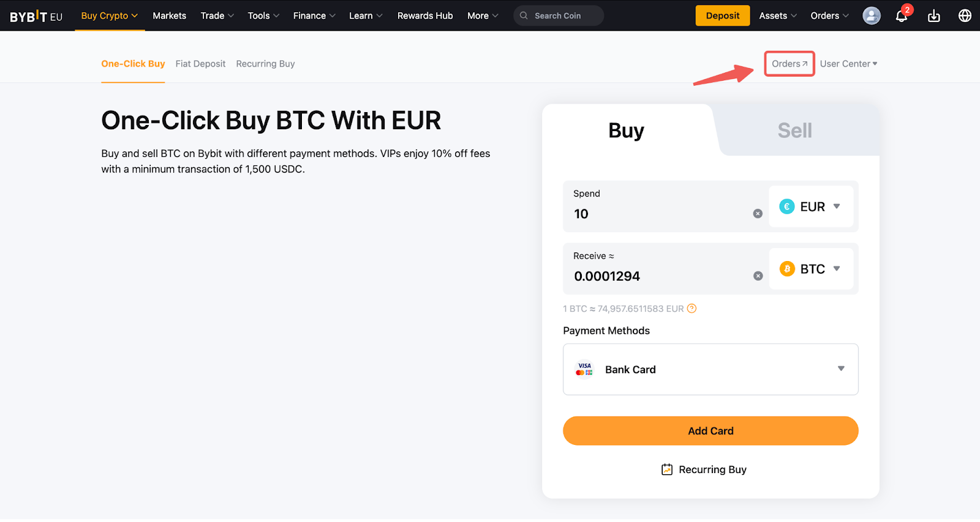Click the Recurring Buy link below Add Card

704,470
